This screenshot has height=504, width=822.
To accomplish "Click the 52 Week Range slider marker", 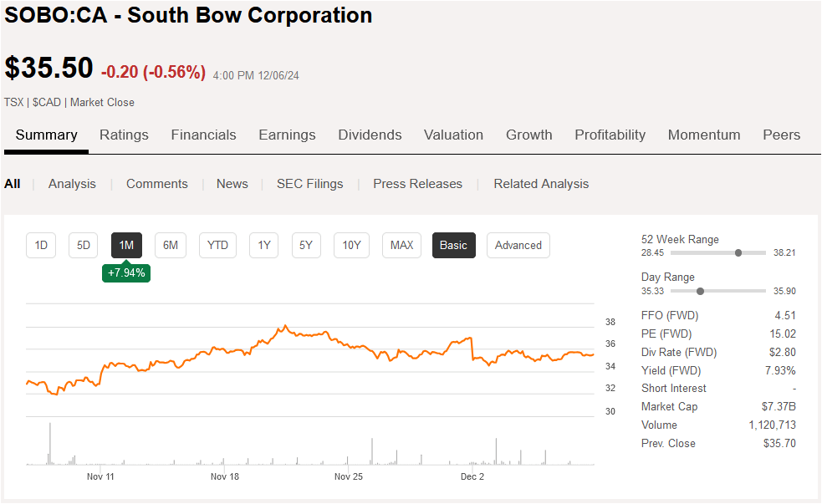I will 738,252.
